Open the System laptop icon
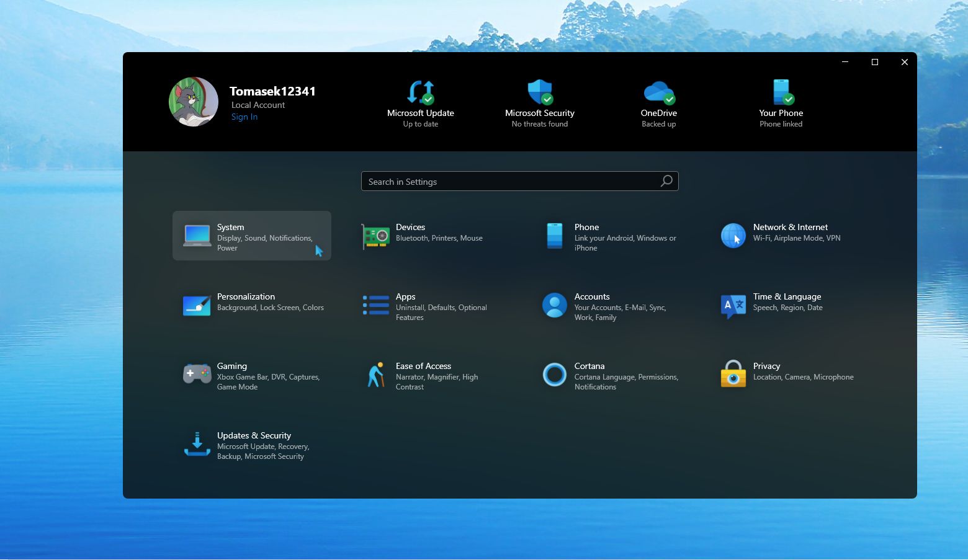This screenshot has width=968, height=560. (197, 236)
